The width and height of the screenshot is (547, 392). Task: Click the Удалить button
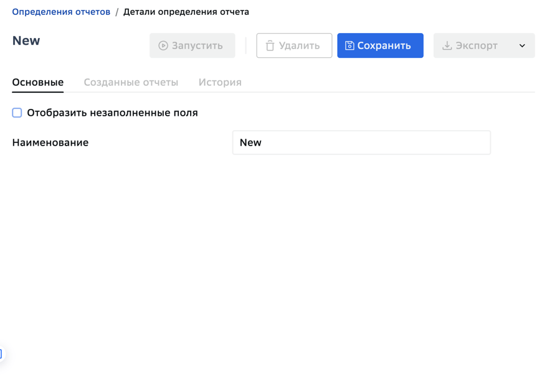click(x=294, y=45)
